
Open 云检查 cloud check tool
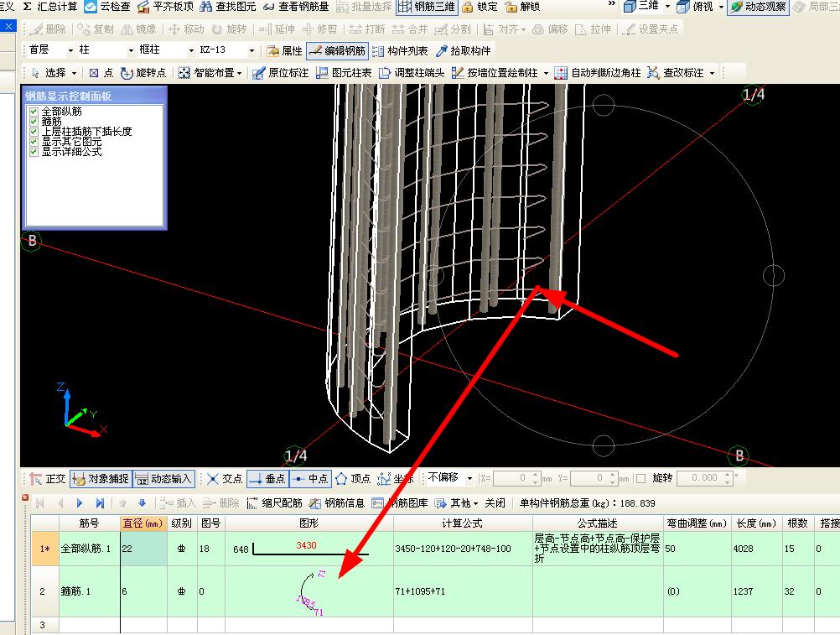tap(107, 7)
